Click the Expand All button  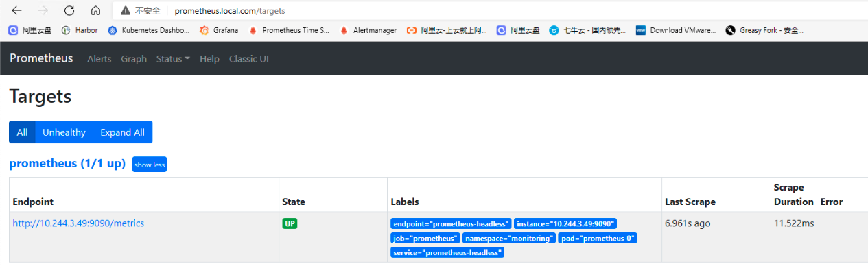[x=122, y=132]
